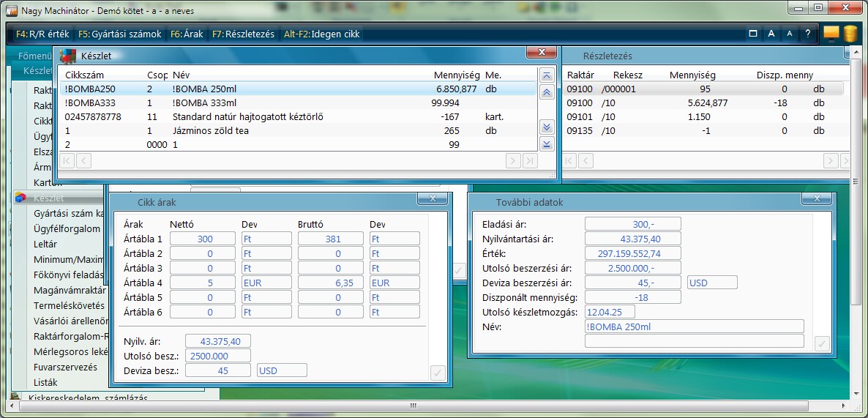This screenshot has height=418, width=868.
Task: Confirm Cikk árak with the checkmark button
Action: point(438,373)
